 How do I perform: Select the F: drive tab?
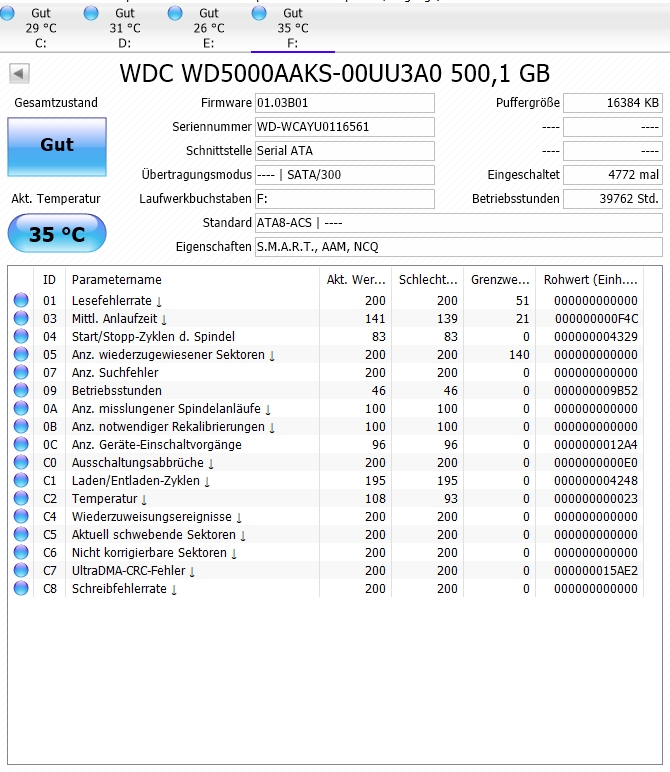(292, 28)
